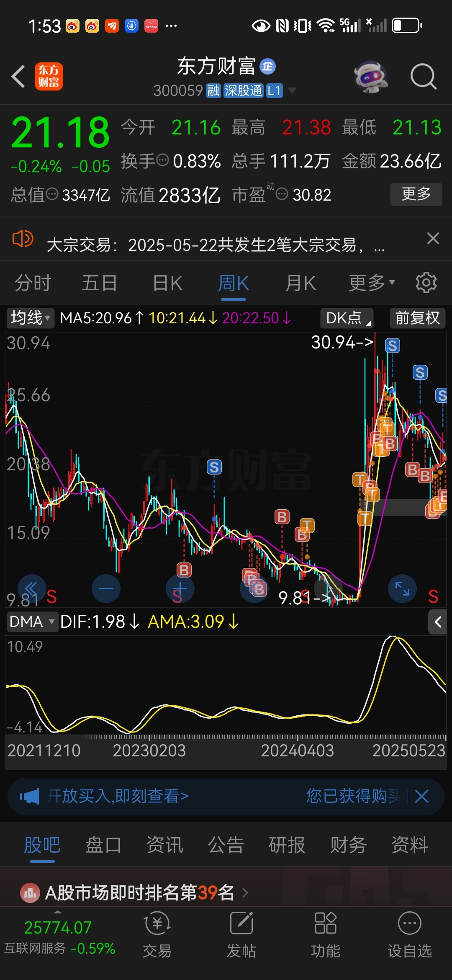Tap the ranking chart icon

pos(30,893)
